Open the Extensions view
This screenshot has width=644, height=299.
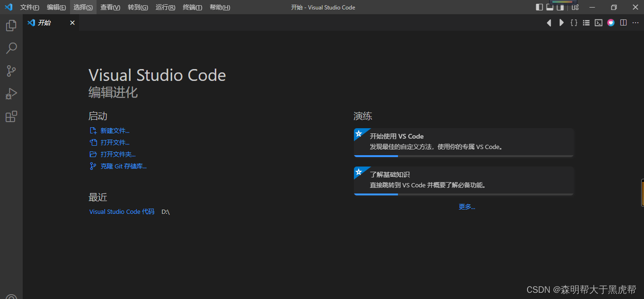tap(11, 116)
